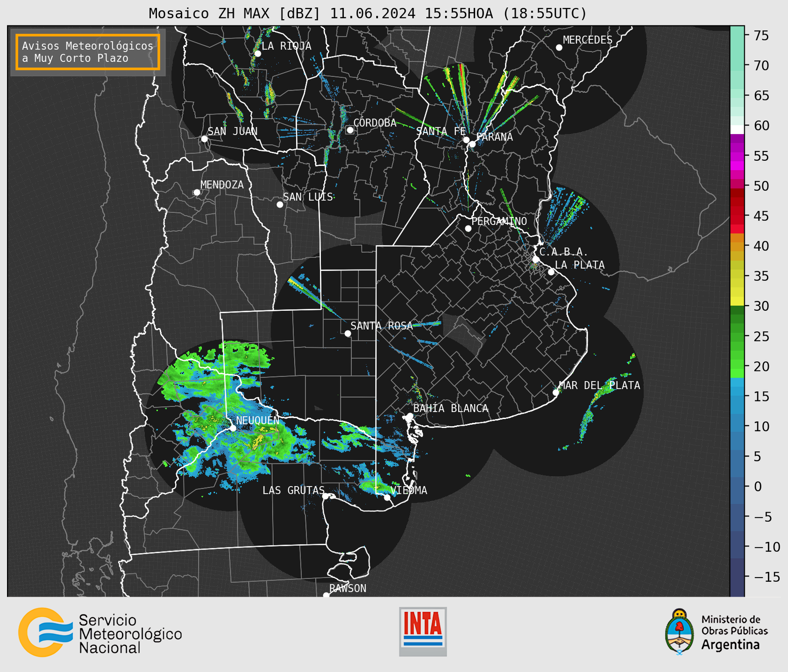The height and width of the screenshot is (672, 788).
Task: Click the SAN JUAN city marker dot
Action: tap(204, 139)
